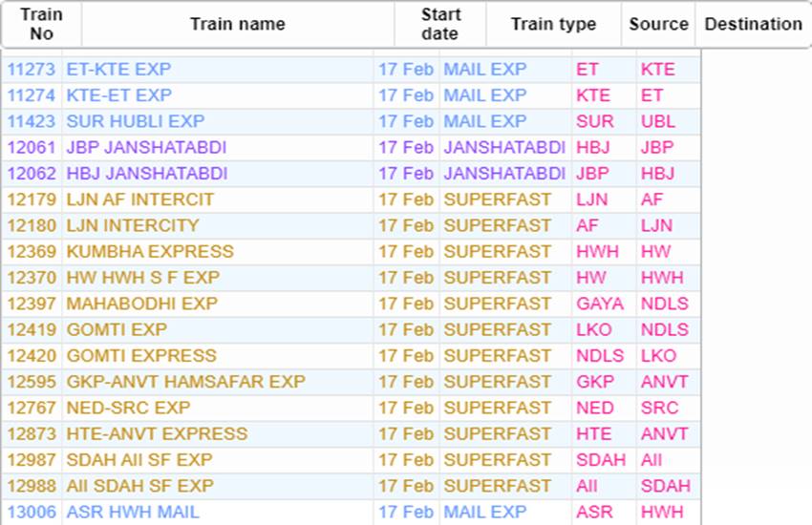The height and width of the screenshot is (525, 812).
Task: Click ASR HWH MAIL train name
Action: pos(133,512)
